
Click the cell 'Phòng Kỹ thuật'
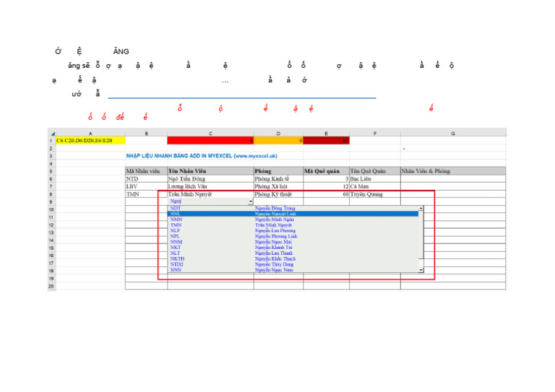point(278,194)
